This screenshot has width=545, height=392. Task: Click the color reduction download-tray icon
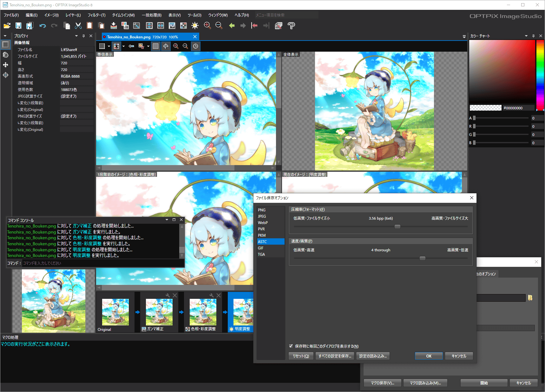(x=114, y=26)
